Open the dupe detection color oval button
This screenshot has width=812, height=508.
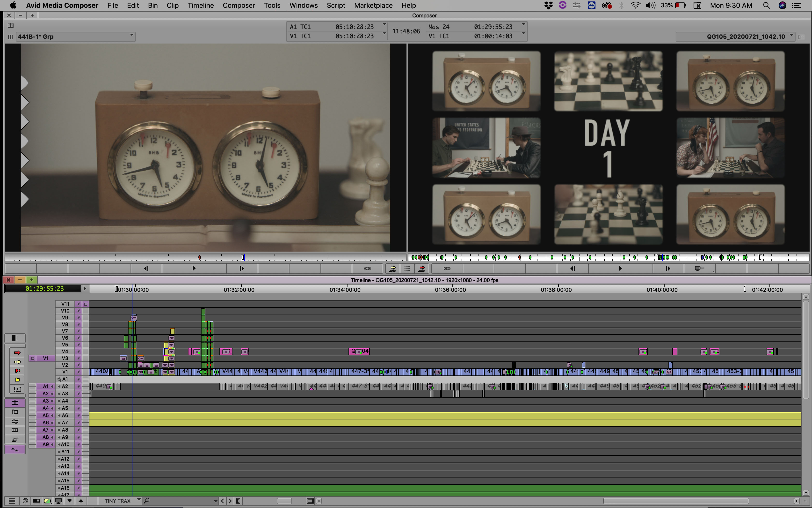47,501
